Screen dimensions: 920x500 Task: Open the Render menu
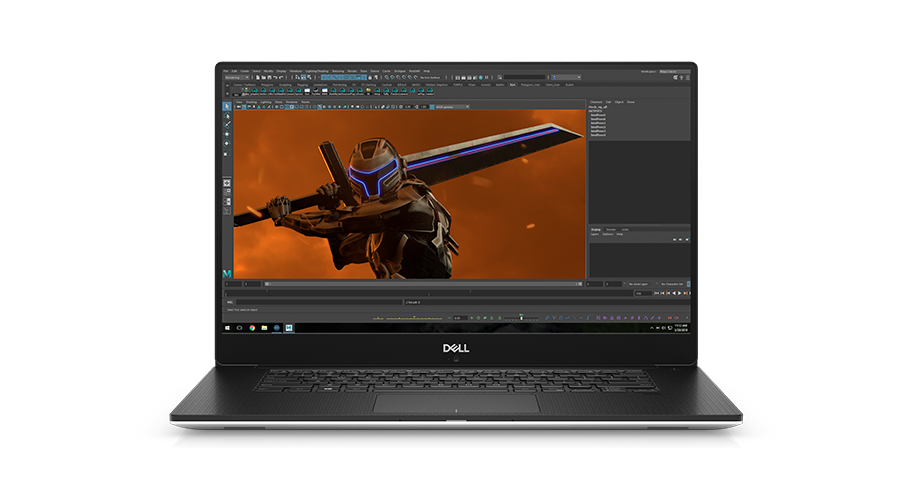click(352, 71)
